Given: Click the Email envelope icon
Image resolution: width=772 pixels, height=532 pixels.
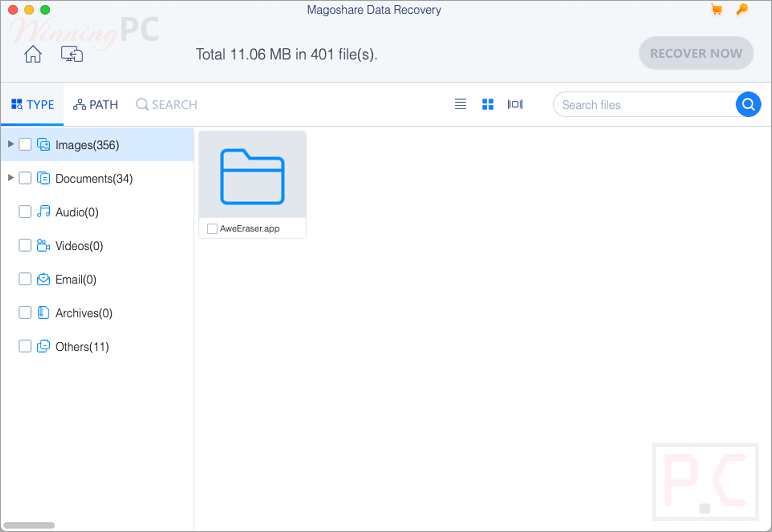Looking at the screenshot, I should pos(44,279).
